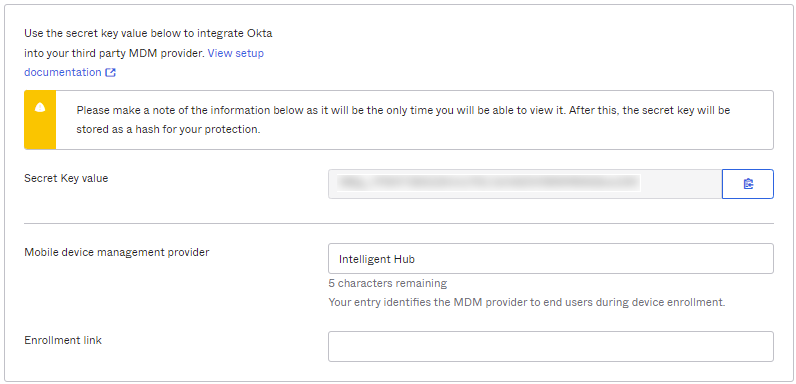Click the "Intelligent Hub" text in the provider box
796x384 pixels.
click(x=377, y=259)
